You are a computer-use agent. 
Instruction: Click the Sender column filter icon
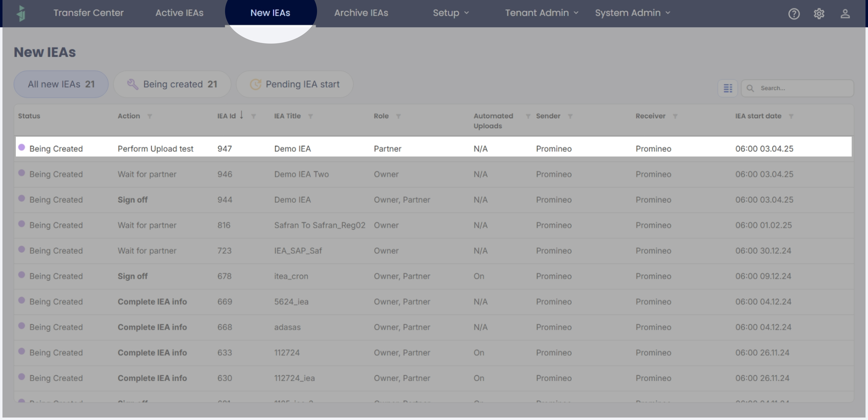tap(570, 116)
